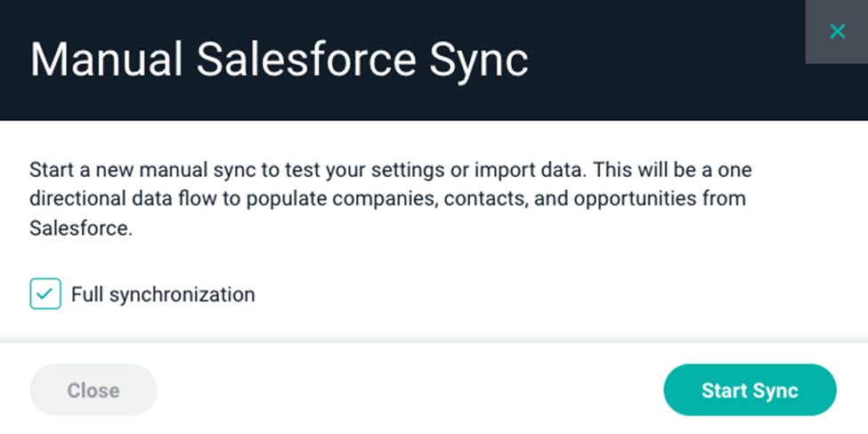Click the Start Sync button

coord(750,390)
